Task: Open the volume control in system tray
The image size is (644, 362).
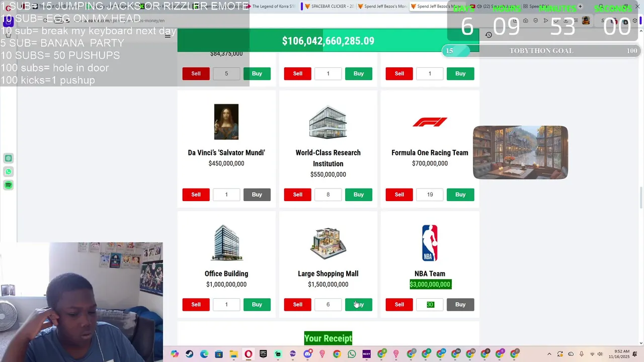Action: point(600,354)
